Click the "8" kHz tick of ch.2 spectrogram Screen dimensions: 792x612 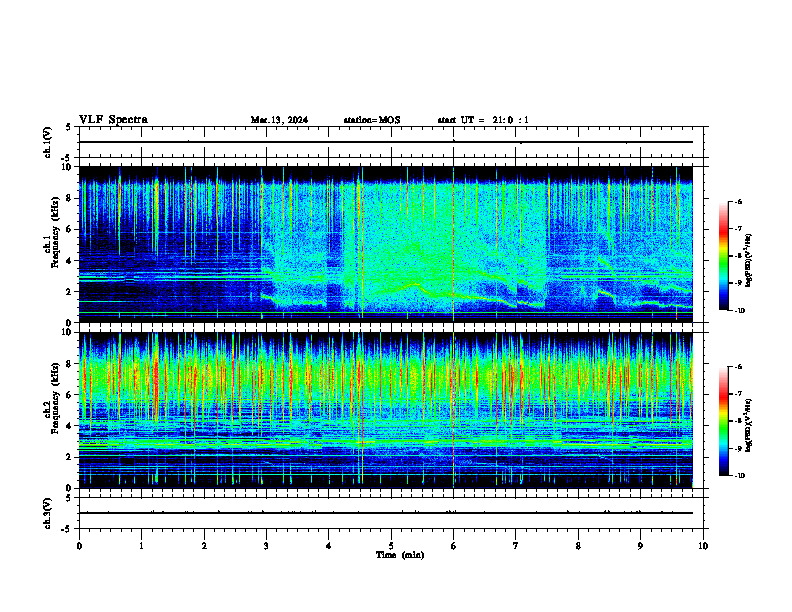pos(70,364)
